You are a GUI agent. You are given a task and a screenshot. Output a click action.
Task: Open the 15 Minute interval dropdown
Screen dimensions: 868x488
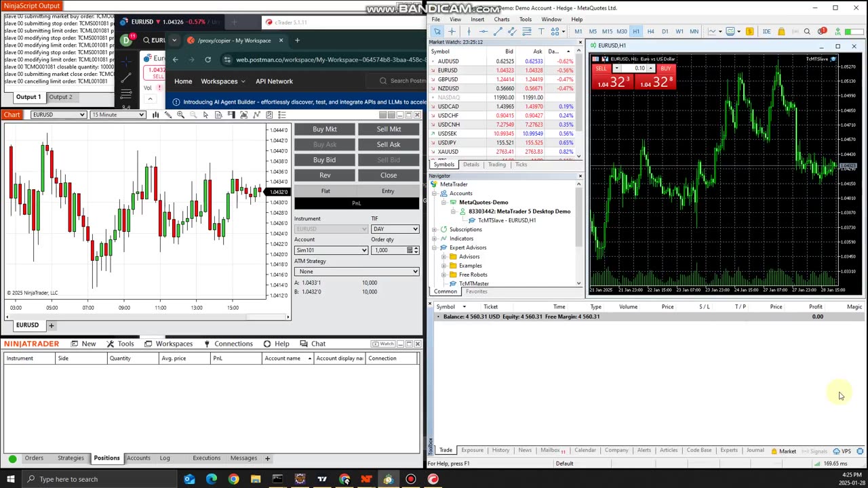[x=118, y=115]
